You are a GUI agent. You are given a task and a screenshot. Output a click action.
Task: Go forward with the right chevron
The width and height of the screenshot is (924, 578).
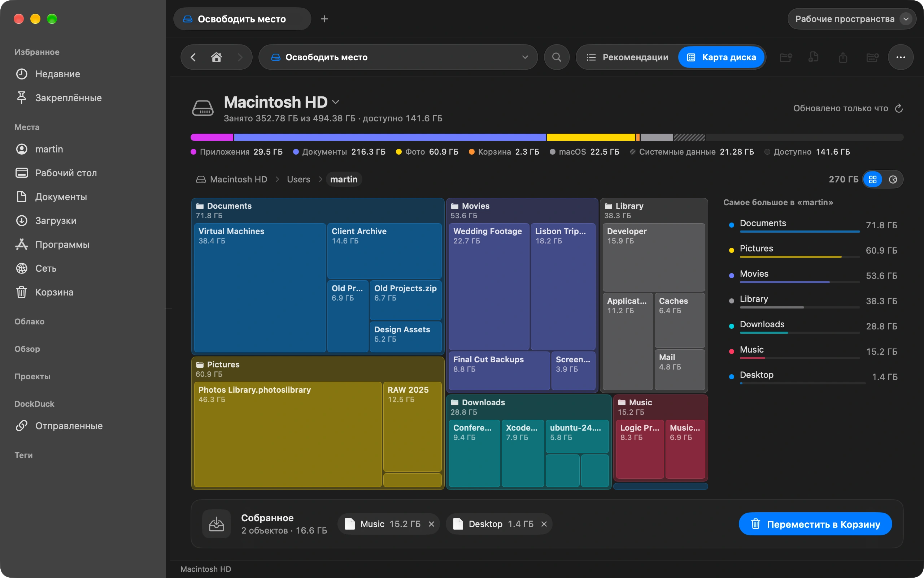coord(240,57)
